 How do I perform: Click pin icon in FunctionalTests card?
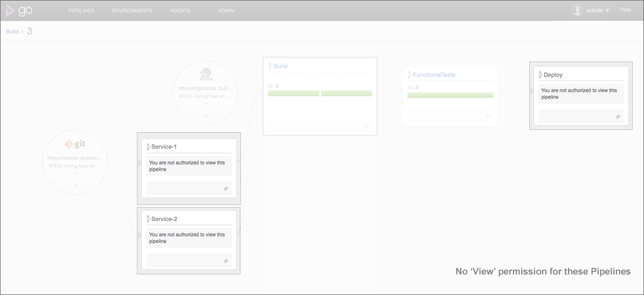pyautogui.click(x=487, y=116)
